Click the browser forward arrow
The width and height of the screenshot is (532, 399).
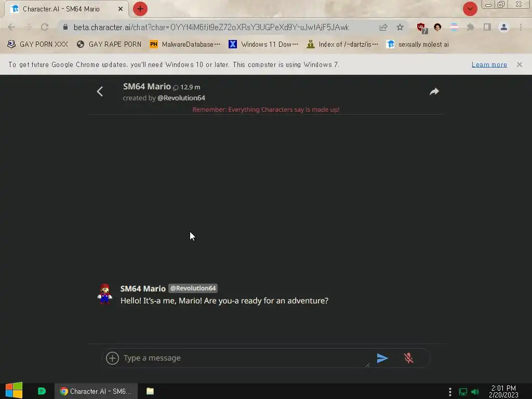coord(28,27)
